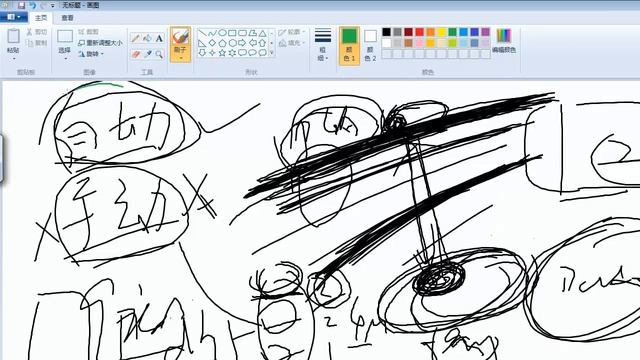Screen dimensions: 640x360
Task: Pick the pink color swatch in second row
Action: click(420, 43)
